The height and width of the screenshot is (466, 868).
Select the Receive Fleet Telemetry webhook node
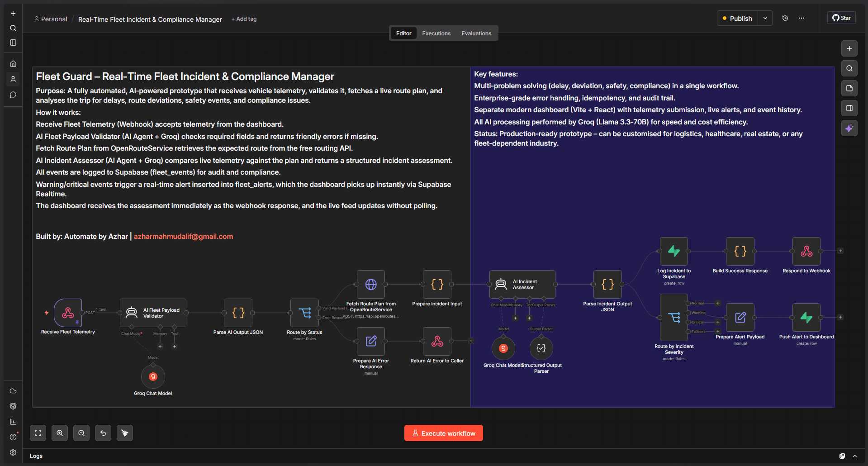tap(68, 313)
